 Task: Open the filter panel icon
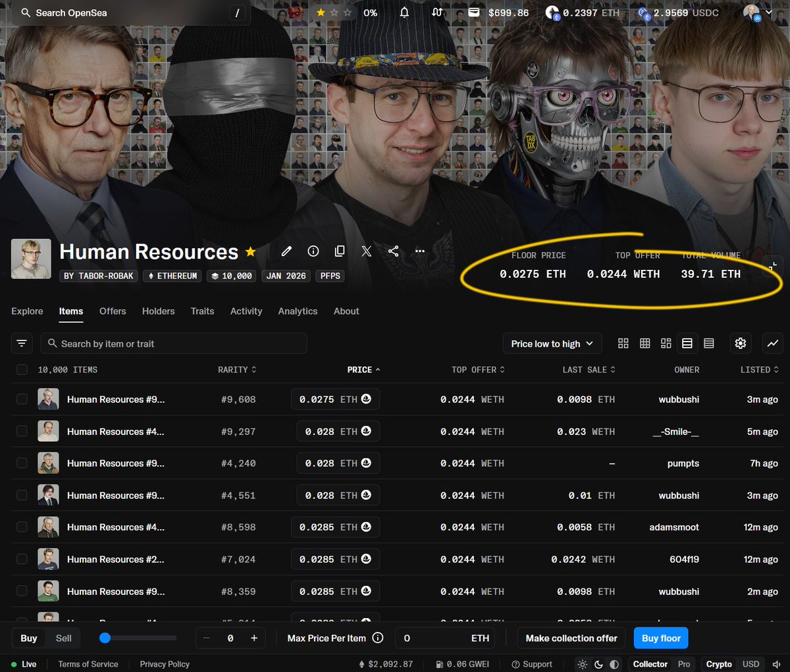(x=22, y=343)
